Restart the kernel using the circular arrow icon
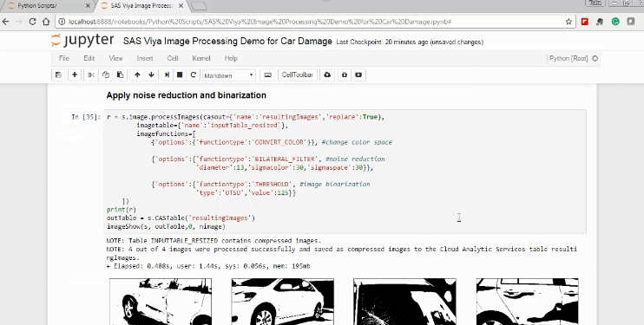644x325 pixels. [x=193, y=75]
